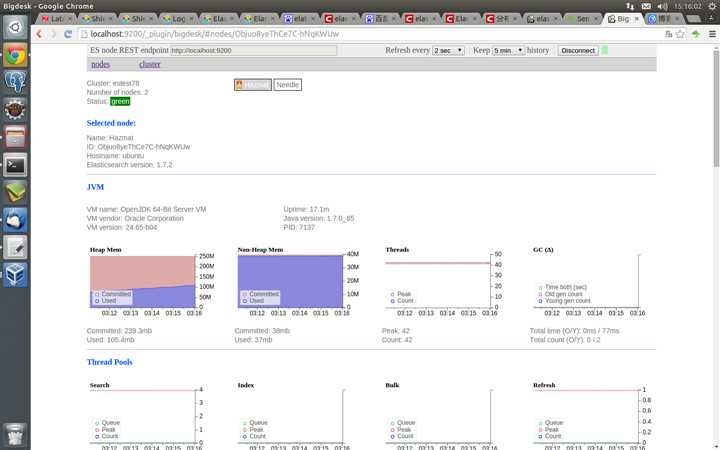The image size is (720, 450).
Task: Click the 'Cluster: estest78' text
Action: coord(113,83)
